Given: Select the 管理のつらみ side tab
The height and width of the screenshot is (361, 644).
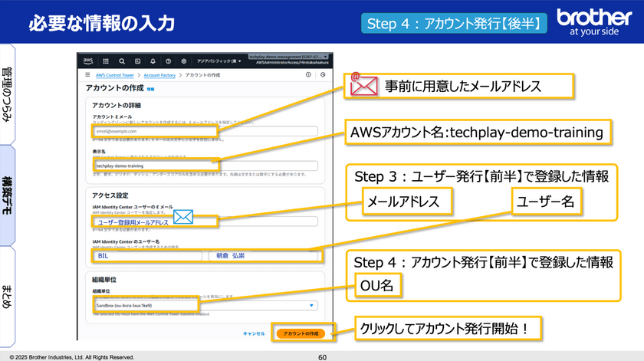Looking at the screenshot, I should (x=8, y=94).
